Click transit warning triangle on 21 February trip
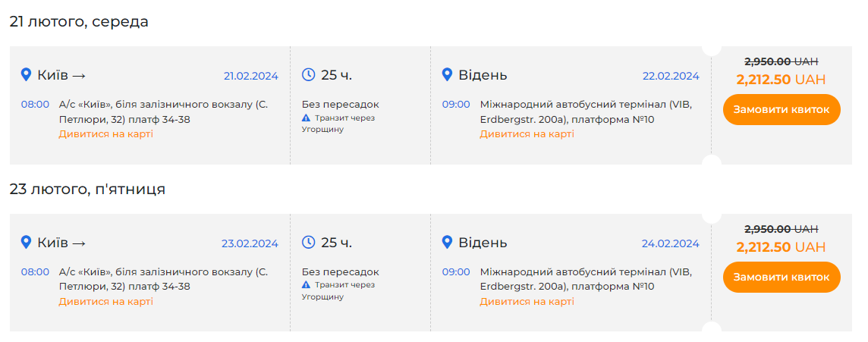 [x=306, y=118]
